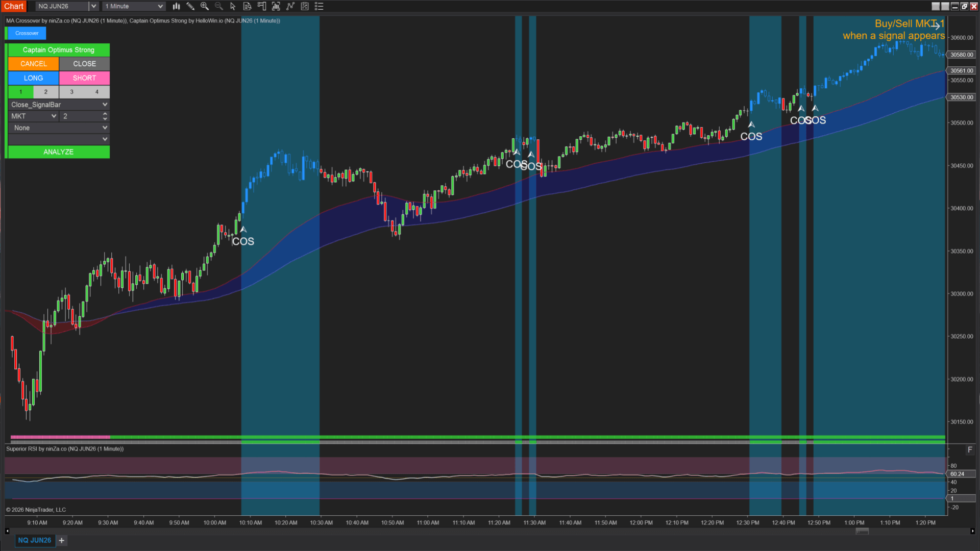
Task: Click the Chart title label
Action: point(14,6)
